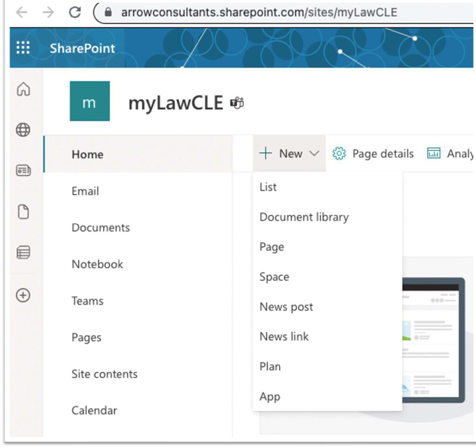Open Calendar from the left navigation
The height and width of the screenshot is (448, 476).
[x=94, y=411]
